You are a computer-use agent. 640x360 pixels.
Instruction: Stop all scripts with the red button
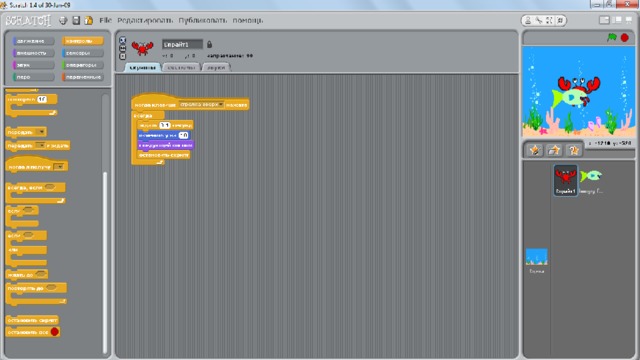[624, 38]
